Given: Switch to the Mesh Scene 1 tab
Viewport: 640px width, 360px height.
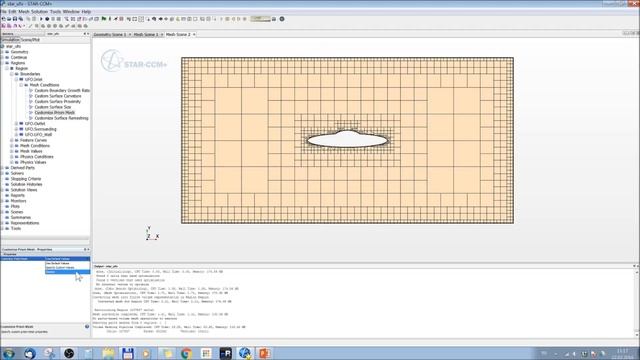Looking at the screenshot, I should [146, 34].
